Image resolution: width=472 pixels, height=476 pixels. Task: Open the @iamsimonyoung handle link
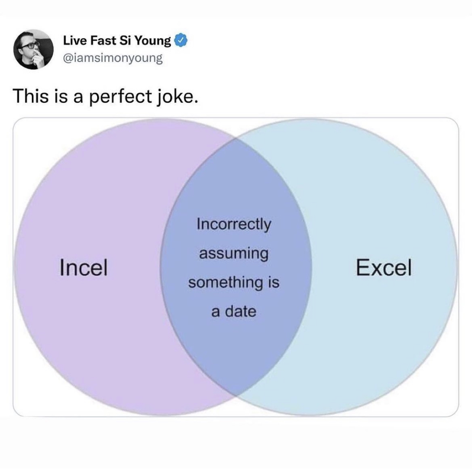(x=112, y=58)
